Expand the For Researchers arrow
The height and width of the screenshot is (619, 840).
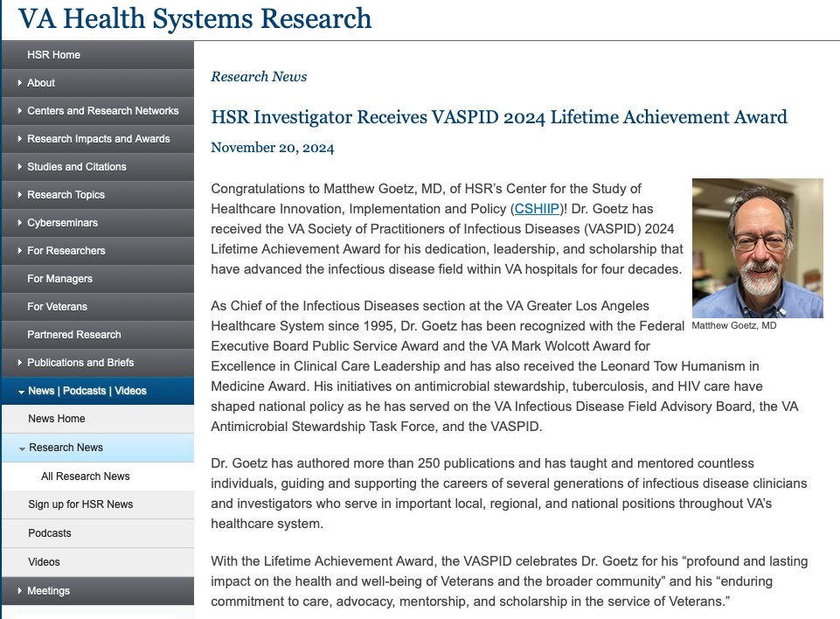click(x=20, y=250)
